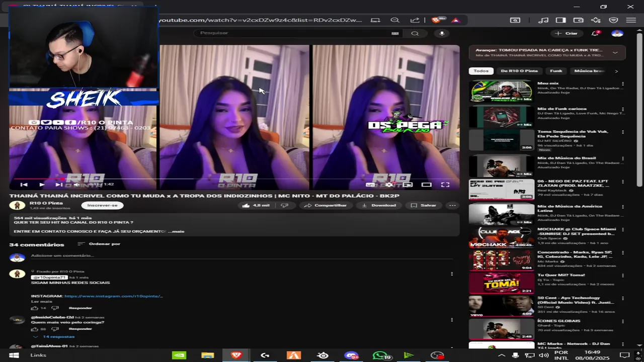The width and height of the screenshot is (644, 362).
Task: Open the Windows Start button
Action: pos(14,355)
